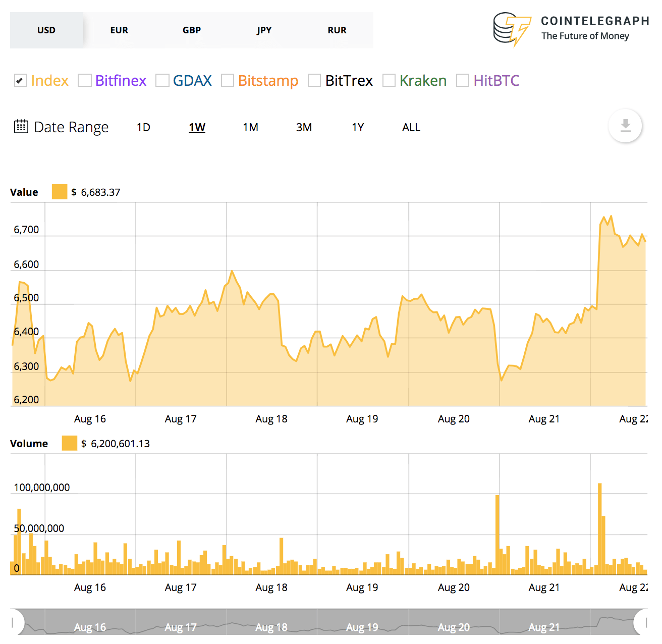Select the ALL date range
Screen dimensions: 662x644
[411, 127]
